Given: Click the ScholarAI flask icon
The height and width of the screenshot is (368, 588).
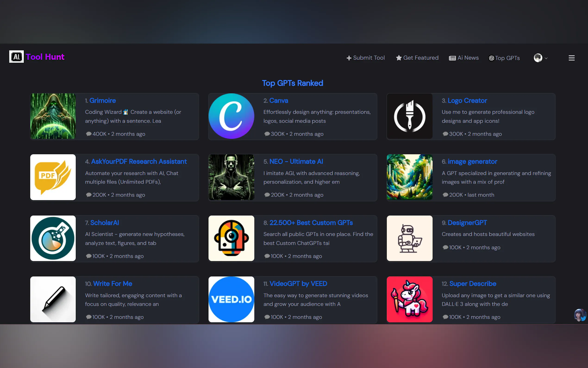Looking at the screenshot, I should click(53, 238).
